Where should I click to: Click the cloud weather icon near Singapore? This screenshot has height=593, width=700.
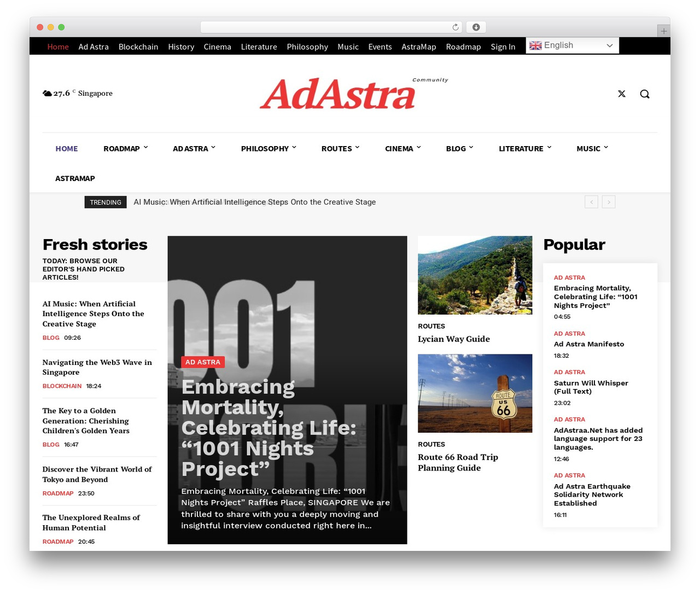(47, 94)
